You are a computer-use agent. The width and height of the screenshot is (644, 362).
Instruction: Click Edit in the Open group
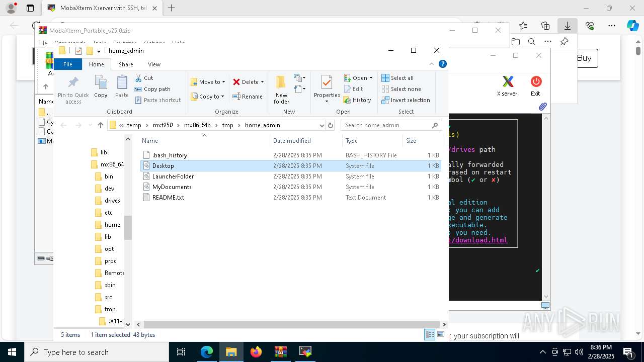(x=353, y=89)
